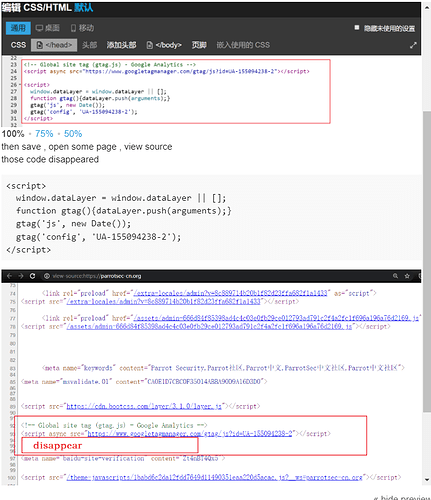Click the hide preview link

[x=402, y=498]
